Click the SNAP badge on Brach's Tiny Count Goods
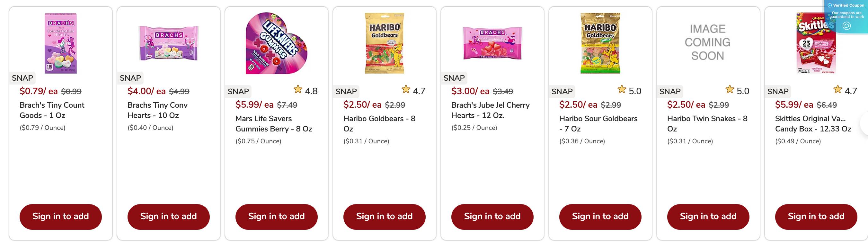The width and height of the screenshot is (868, 252). pos(22,78)
